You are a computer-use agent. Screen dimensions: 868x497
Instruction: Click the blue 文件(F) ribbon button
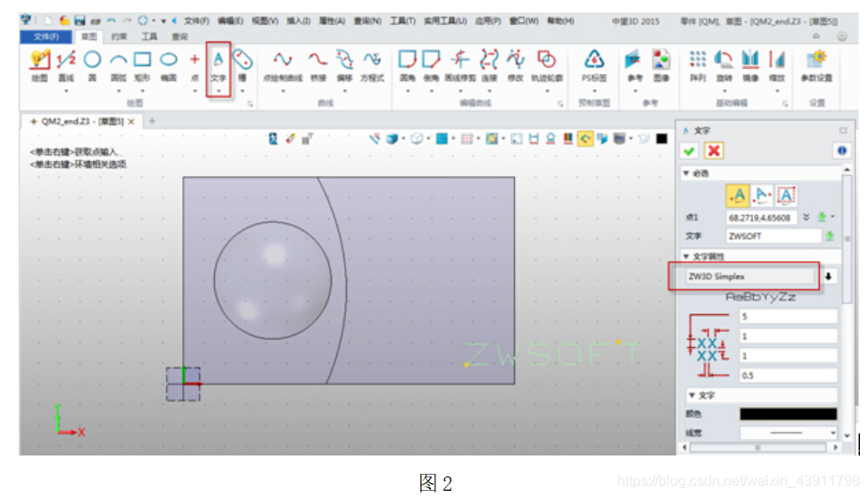pyautogui.click(x=46, y=37)
